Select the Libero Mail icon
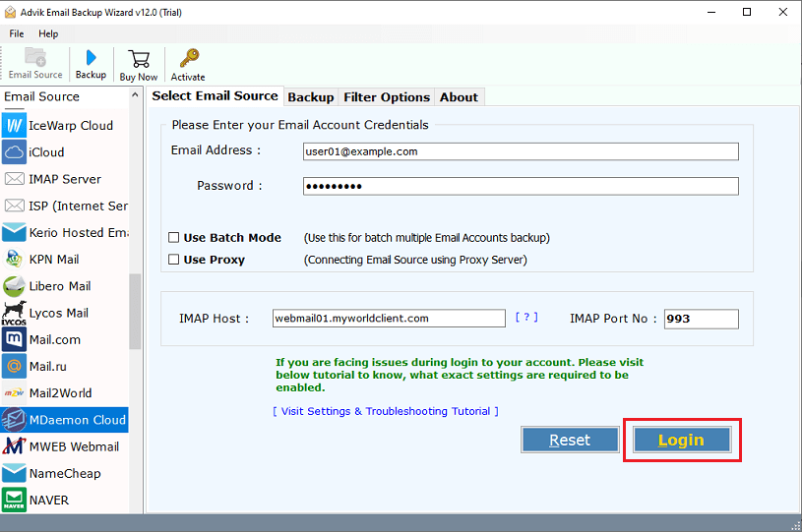Image resolution: width=802 pixels, height=532 pixels. (x=14, y=286)
